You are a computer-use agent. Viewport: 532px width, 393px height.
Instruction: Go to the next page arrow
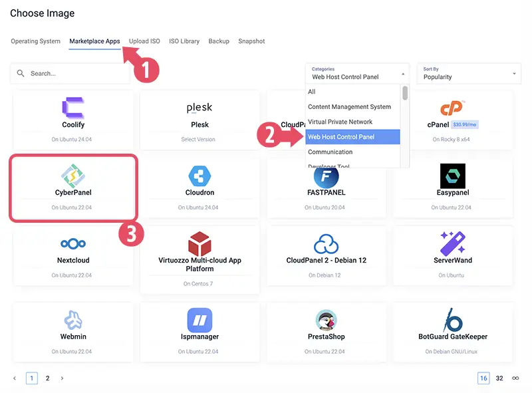point(62,378)
